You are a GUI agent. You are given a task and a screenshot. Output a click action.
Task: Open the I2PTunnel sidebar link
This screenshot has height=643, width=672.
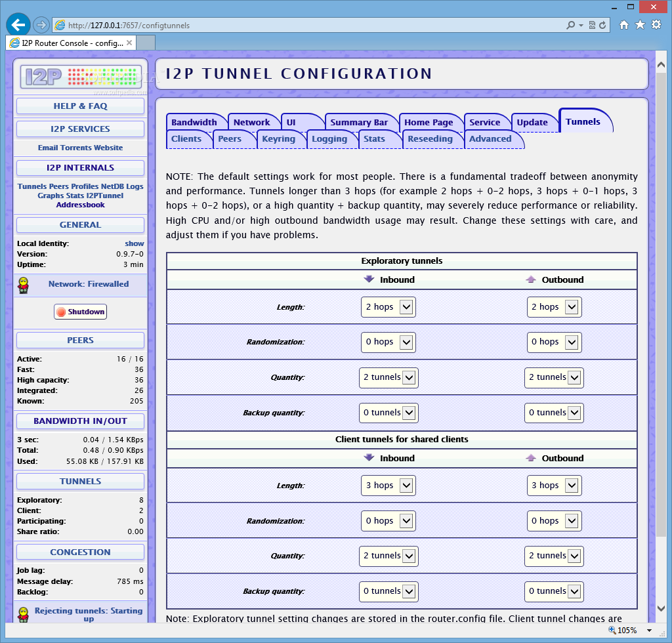104,196
